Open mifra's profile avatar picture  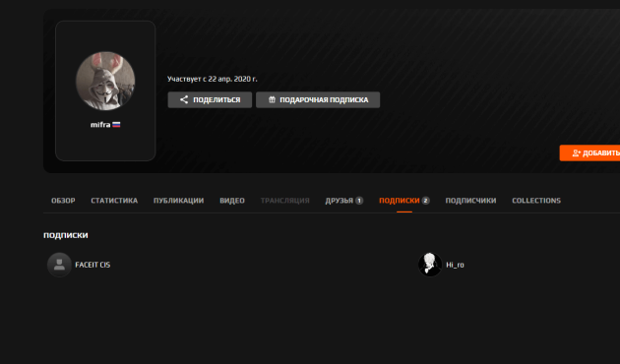(105, 81)
